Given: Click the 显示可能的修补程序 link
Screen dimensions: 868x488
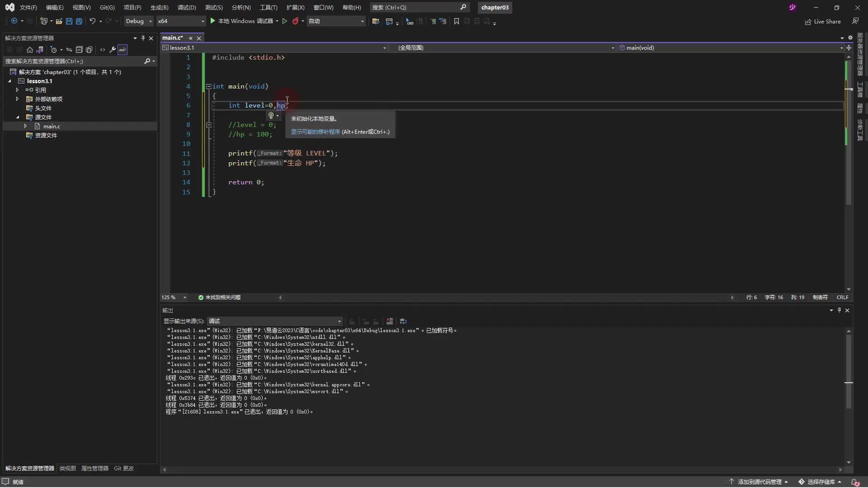Looking at the screenshot, I should point(315,132).
